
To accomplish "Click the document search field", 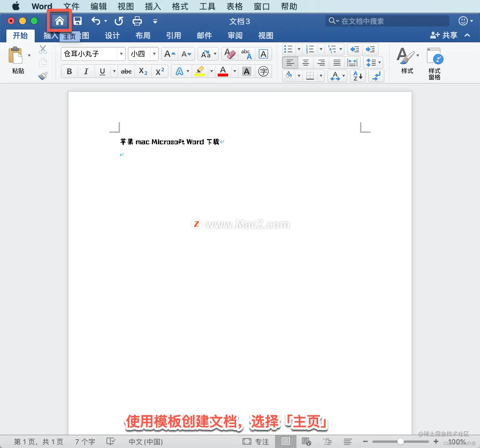I will [x=387, y=21].
